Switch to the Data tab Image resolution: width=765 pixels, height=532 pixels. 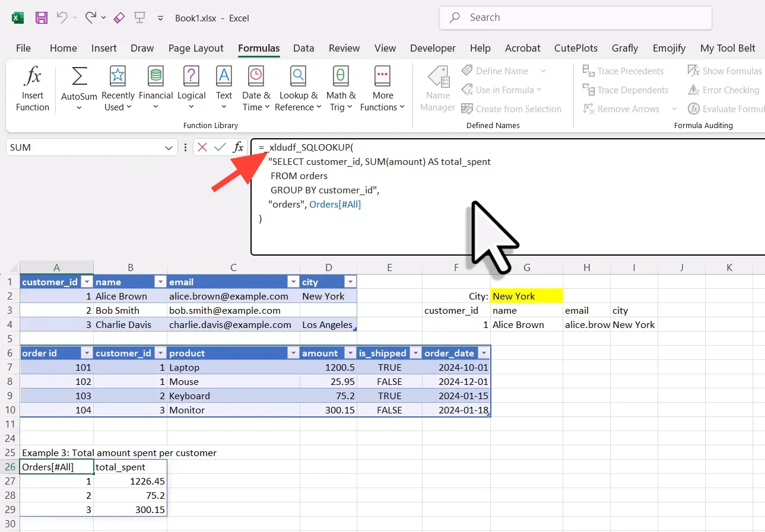[303, 48]
